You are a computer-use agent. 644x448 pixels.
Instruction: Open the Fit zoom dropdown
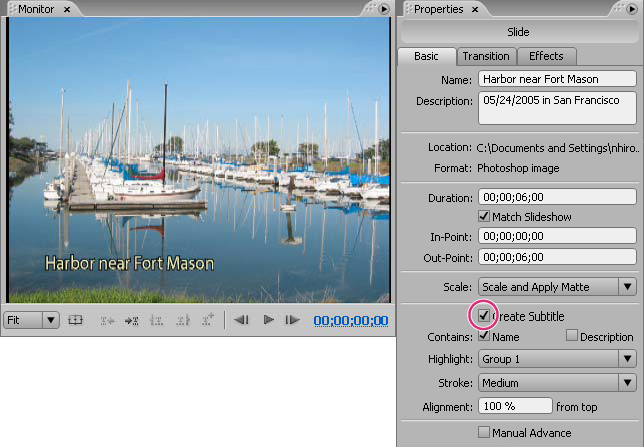click(32, 320)
